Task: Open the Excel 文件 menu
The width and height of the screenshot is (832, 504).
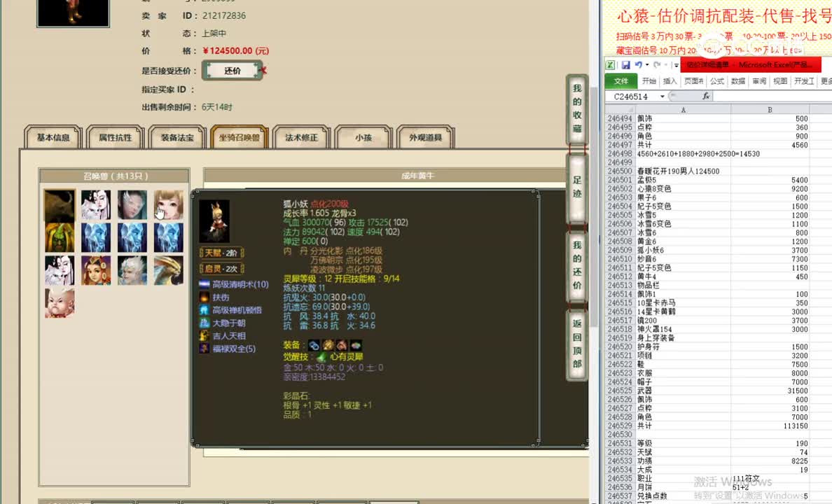Action: click(620, 81)
